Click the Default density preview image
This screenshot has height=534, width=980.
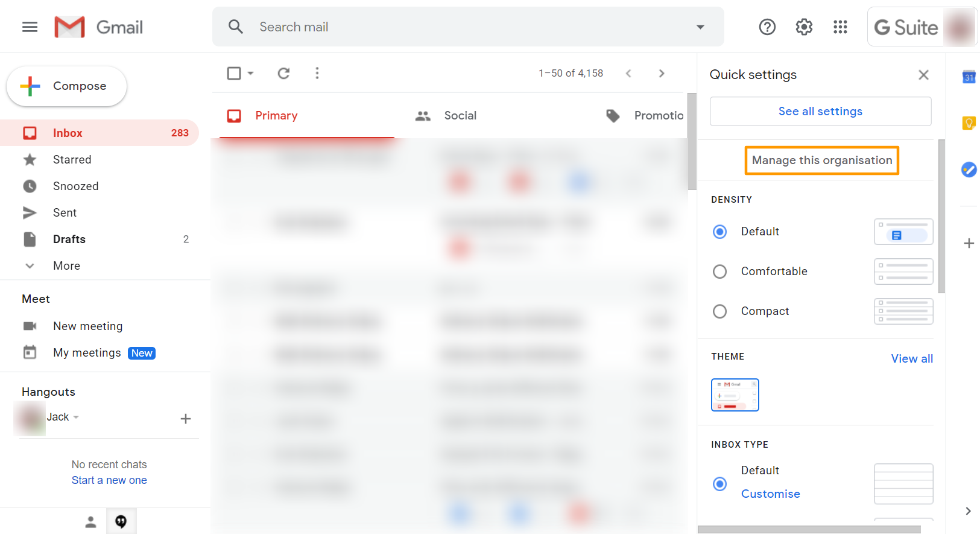pos(903,232)
